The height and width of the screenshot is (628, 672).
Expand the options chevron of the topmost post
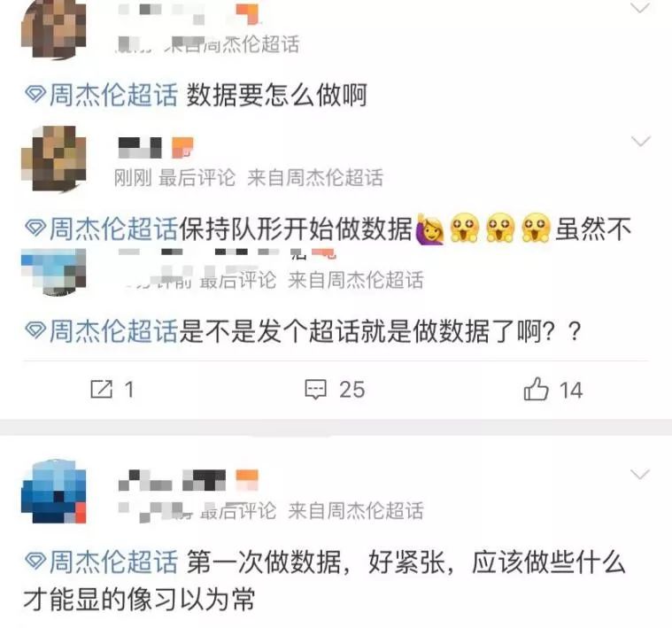pos(640,8)
